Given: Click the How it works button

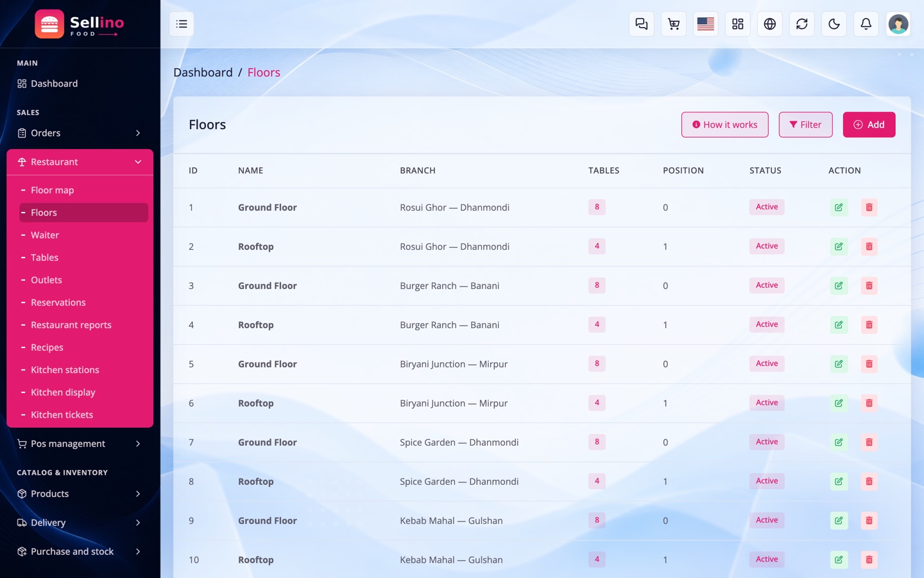Looking at the screenshot, I should [x=725, y=125].
